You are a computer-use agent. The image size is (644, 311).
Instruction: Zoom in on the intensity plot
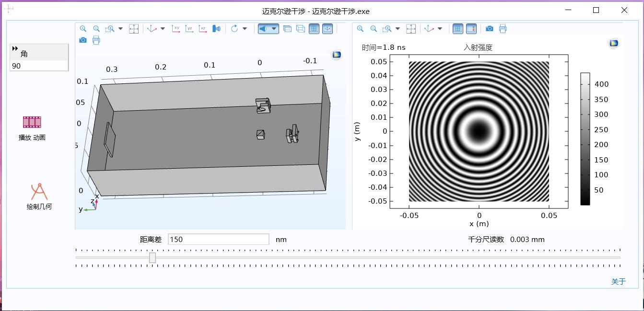coord(360,29)
